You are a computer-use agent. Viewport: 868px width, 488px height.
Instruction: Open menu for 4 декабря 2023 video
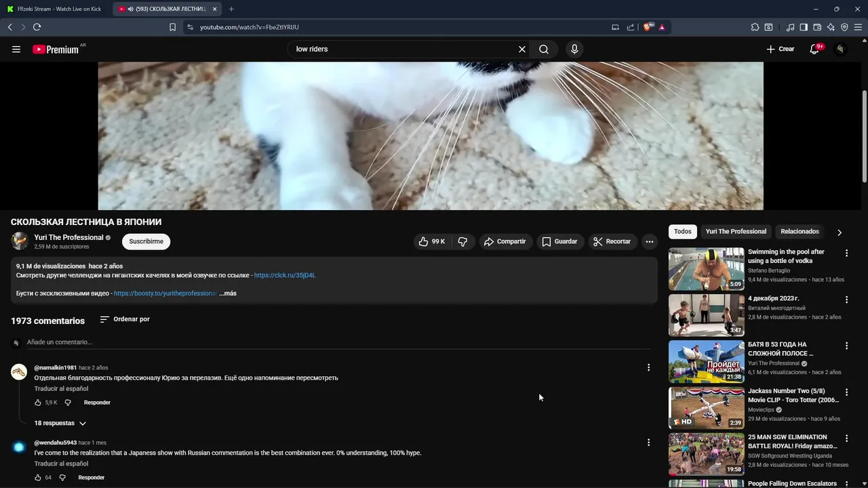[846, 300]
